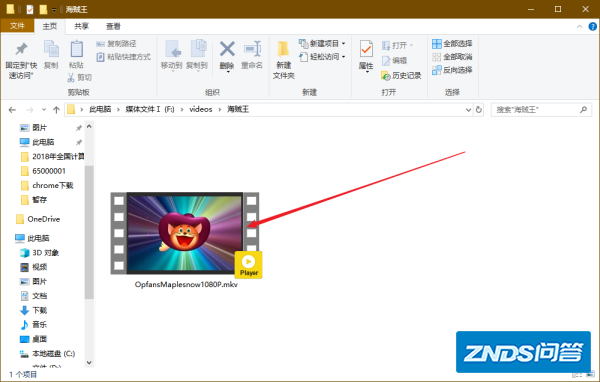
Task: Switch to the View tab
Action: [113, 26]
